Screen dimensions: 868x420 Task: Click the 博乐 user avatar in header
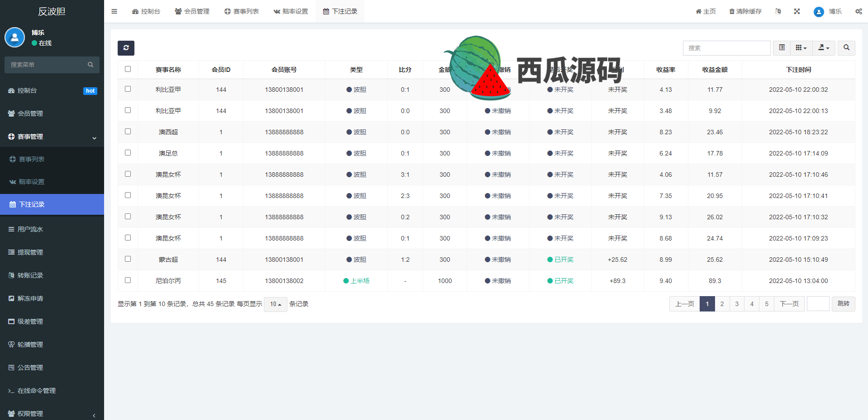click(x=819, y=12)
